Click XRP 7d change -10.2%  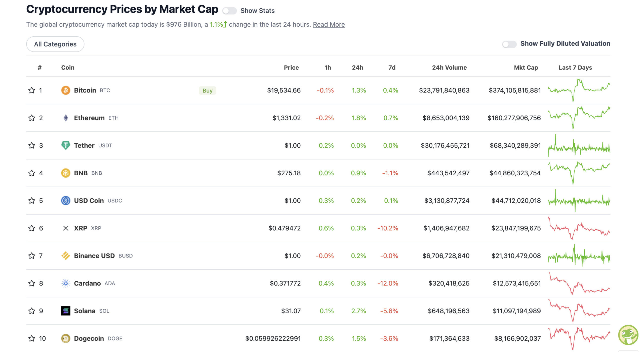388,228
